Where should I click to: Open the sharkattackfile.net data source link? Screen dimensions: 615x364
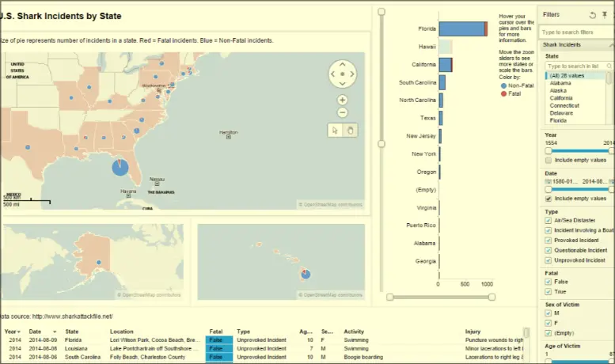pos(78,317)
